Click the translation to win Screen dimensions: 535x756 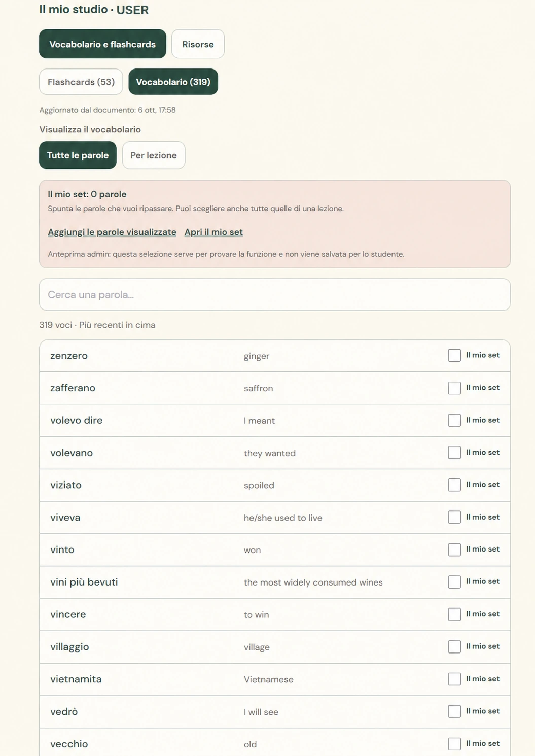coord(257,615)
